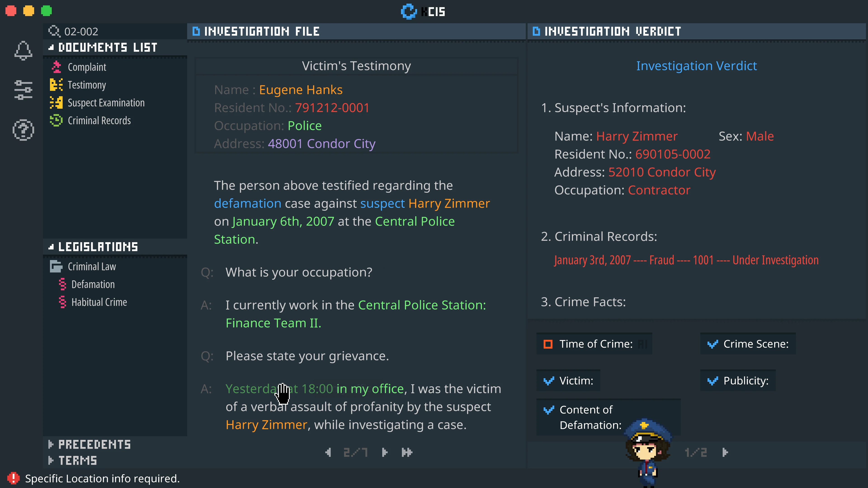Toggle the Publicity checkbox
The width and height of the screenshot is (868, 488).
tap(712, 380)
